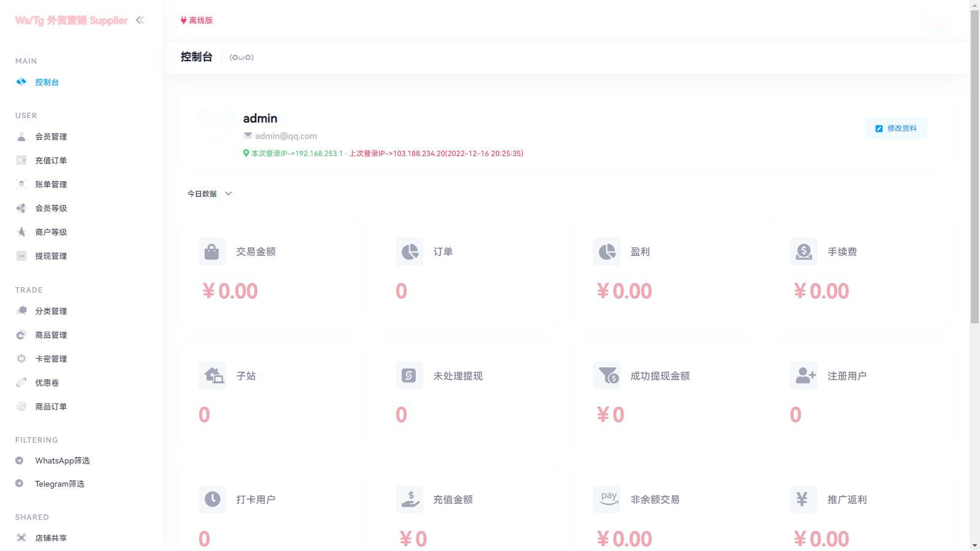Click the 充值金额 hand-coin icon
Viewport: 980px width, 551px height.
(x=409, y=499)
